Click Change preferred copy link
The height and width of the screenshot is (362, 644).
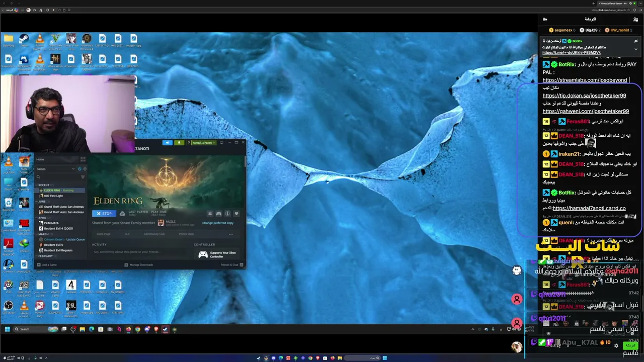[x=218, y=223]
